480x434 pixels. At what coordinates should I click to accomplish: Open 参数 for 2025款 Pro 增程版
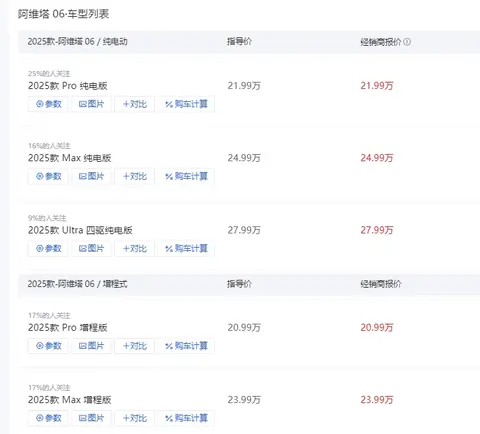pos(48,346)
